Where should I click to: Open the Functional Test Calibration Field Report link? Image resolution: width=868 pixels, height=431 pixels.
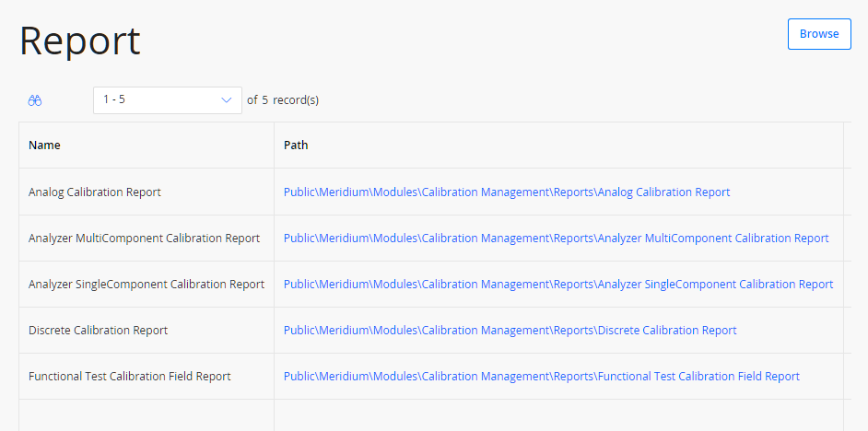point(542,377)
